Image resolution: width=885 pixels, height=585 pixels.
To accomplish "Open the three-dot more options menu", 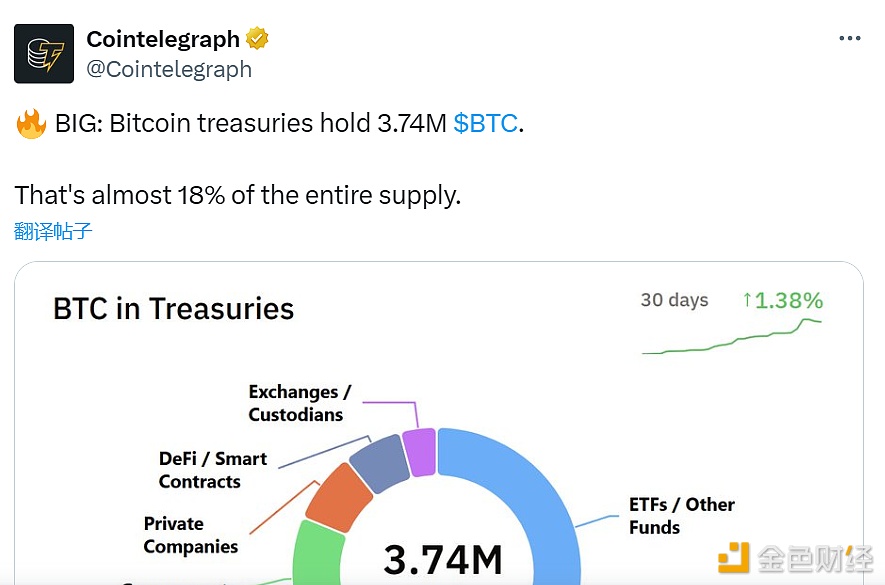I will [849, 39].
